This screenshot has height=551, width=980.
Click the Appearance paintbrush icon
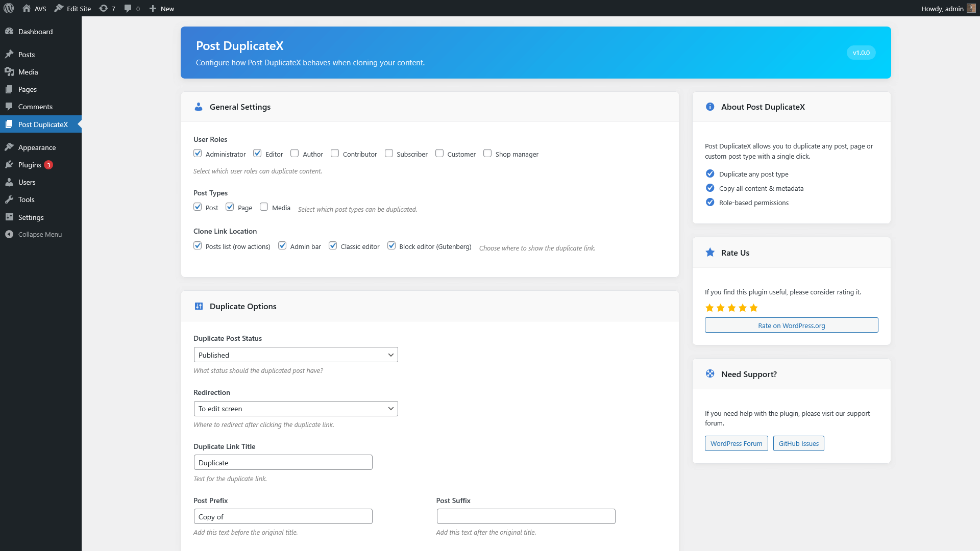(x=9, y=147)
